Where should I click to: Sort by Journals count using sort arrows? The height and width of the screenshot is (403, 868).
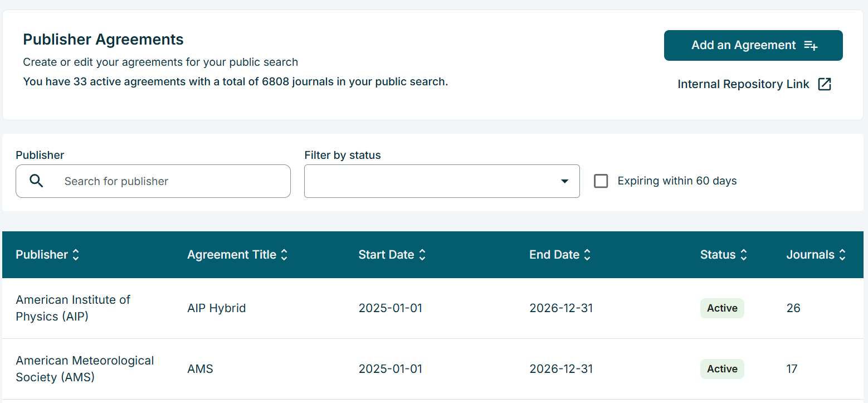(x=843, y=254)
